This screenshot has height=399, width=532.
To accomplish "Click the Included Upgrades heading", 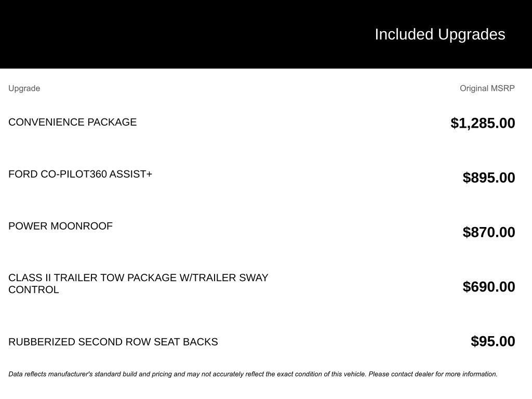I will tap(440, 34).
